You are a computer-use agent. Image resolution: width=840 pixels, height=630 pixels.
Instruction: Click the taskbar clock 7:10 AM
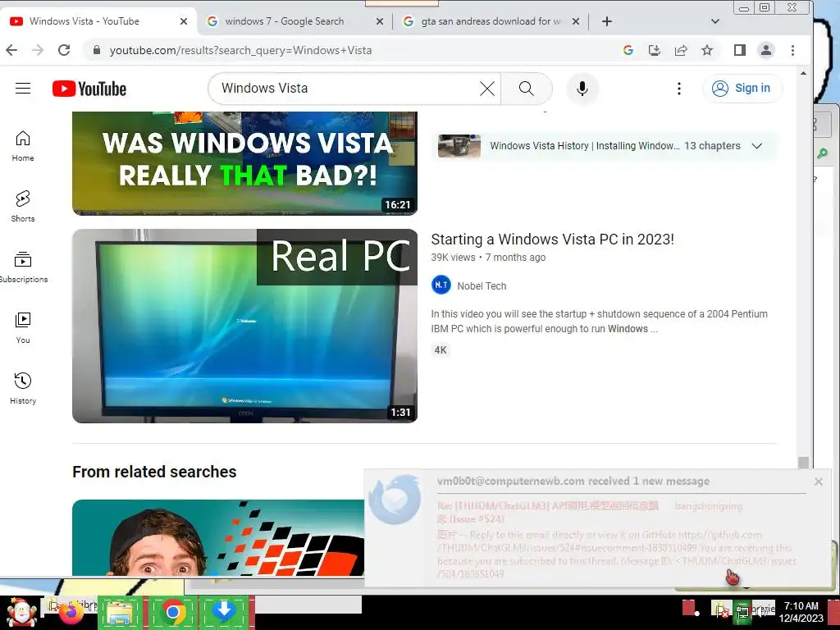point(801,606)
